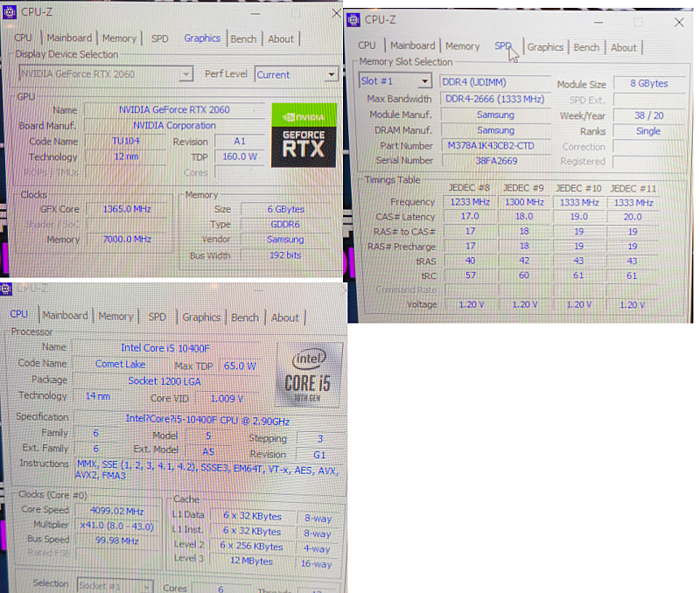This screenshot has height=593, width=700.
Task: Click the Core VID value 1.009 V
Action: (x=227, y=399)
